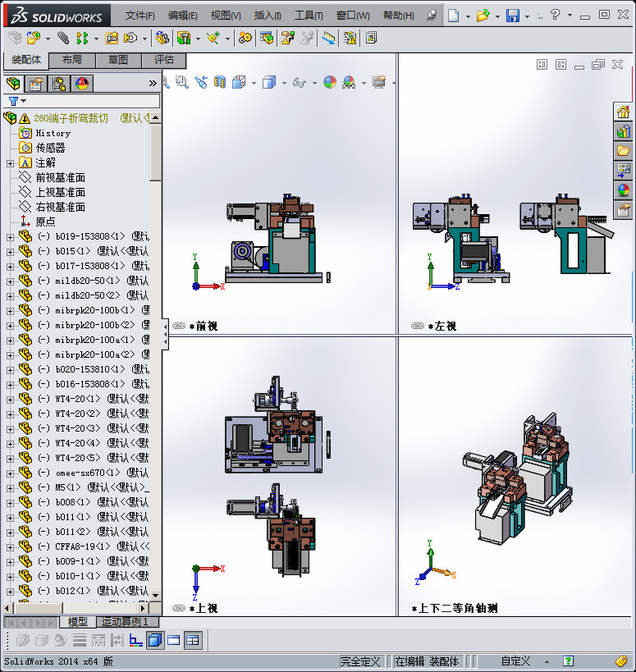
Task: Expand the omee-sx670<1> component node
Action: pos(11,473)
